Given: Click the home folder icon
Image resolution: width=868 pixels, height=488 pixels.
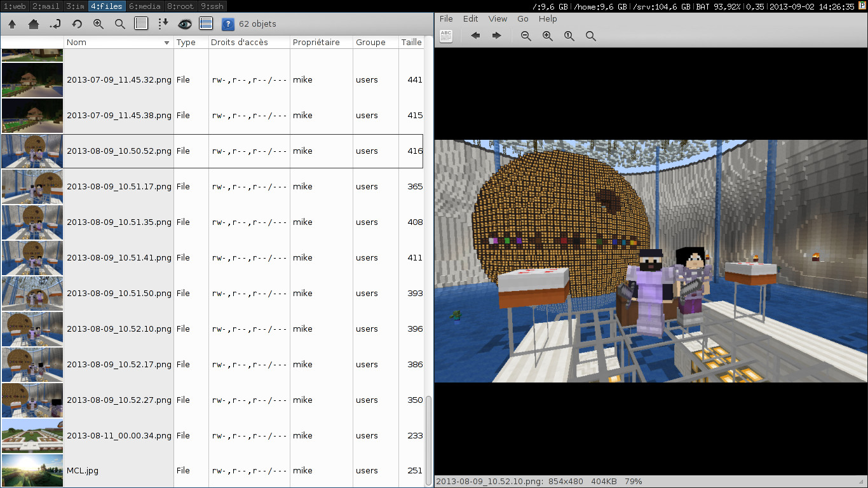Looking at the screenshot, I should [34, 24].
